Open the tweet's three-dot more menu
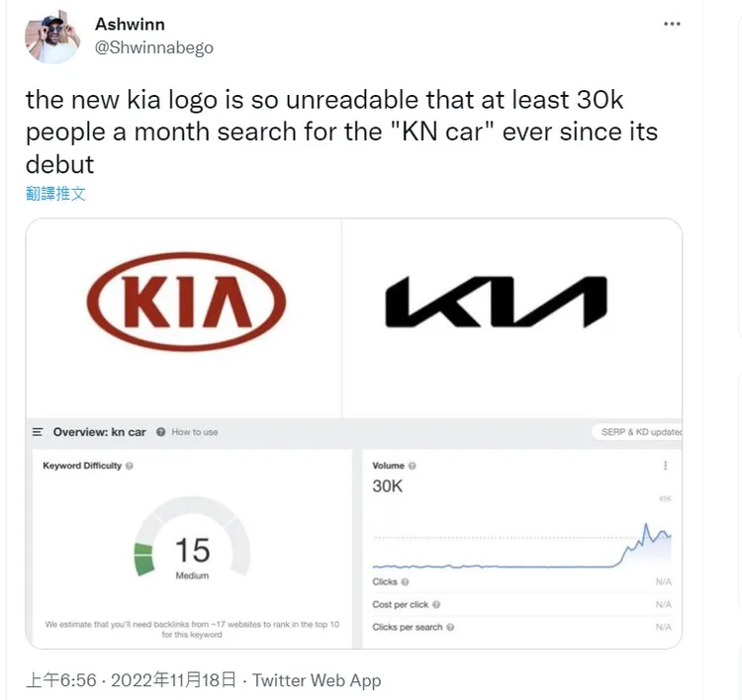This screenshot has width=742, height=700. tap(672, 24)
